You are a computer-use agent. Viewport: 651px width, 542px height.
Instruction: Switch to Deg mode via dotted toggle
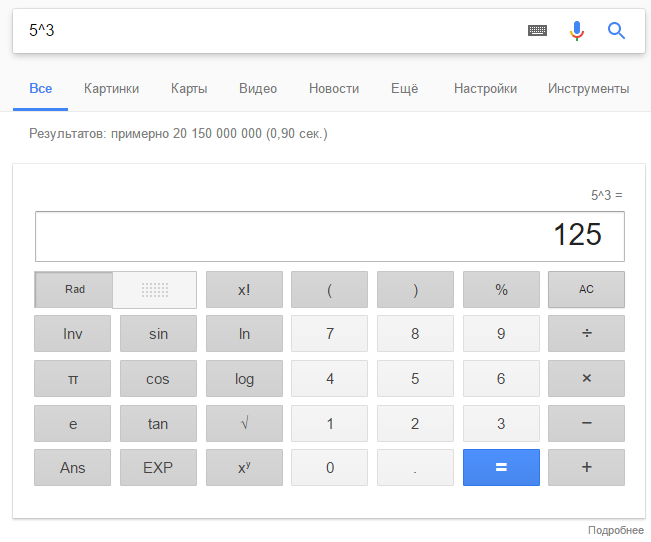[x=154, y=290]
